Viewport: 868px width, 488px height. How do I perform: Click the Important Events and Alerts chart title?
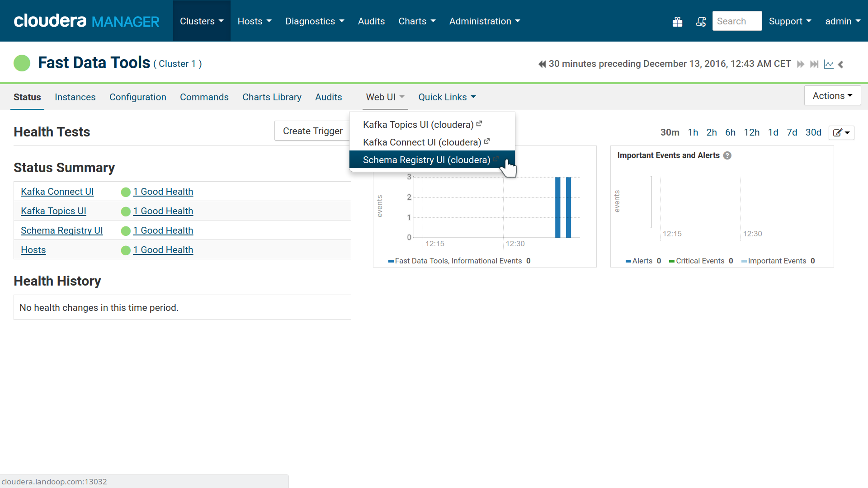tap(668, 155)
